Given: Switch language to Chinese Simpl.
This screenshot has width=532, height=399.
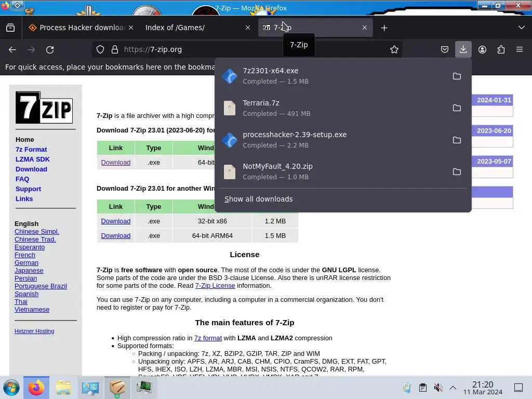Looking at the screenshot, I should coord(37,231).
